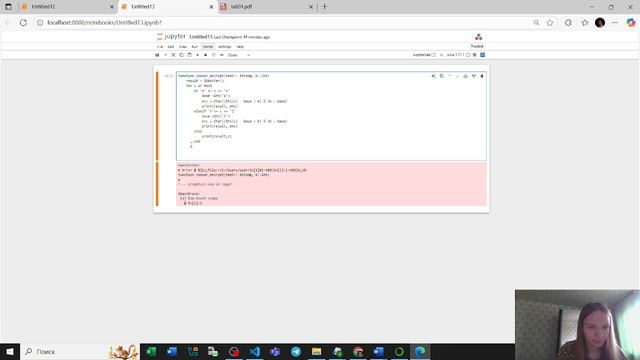Open the browser extensions icon

pyautogui.click(x=568, y=22)
